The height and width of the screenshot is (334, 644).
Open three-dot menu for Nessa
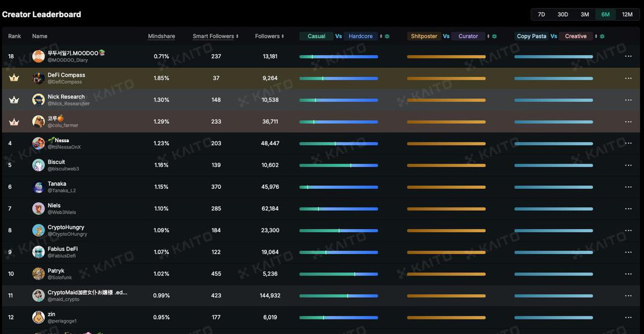628,143
